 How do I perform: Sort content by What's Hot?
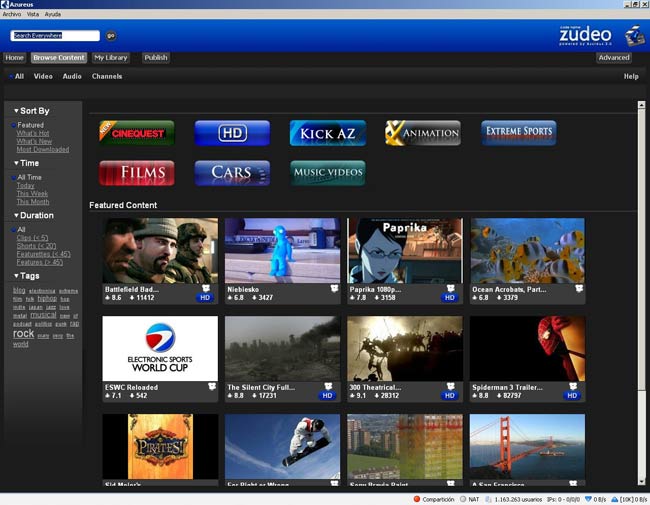[x=33, y=133]
